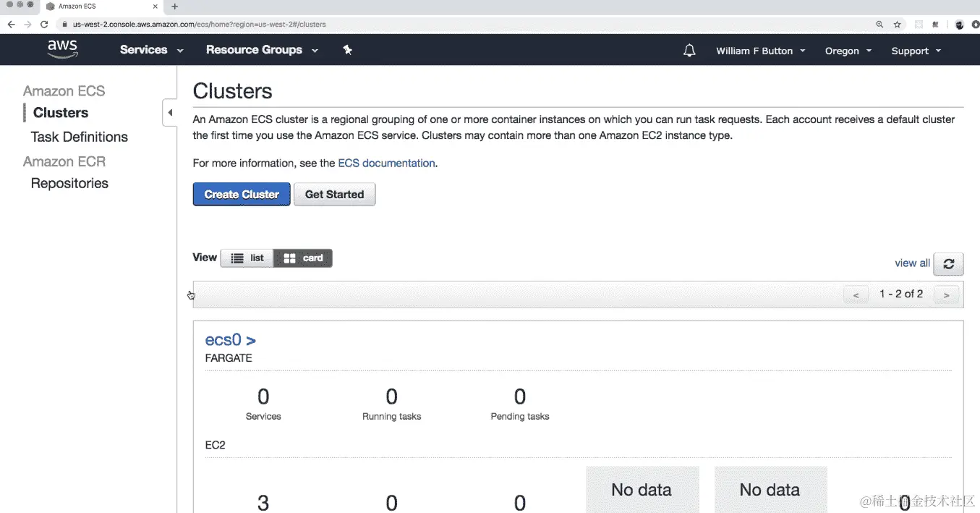Go back with the browser back arrow
This screenshot has height=513, width=980.
[x=11, y=24]
